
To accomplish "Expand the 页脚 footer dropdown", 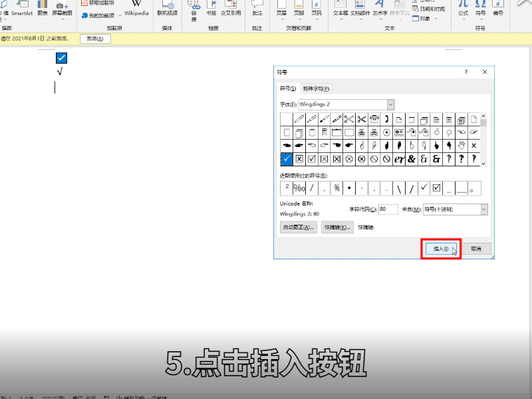I will (299, 19).
